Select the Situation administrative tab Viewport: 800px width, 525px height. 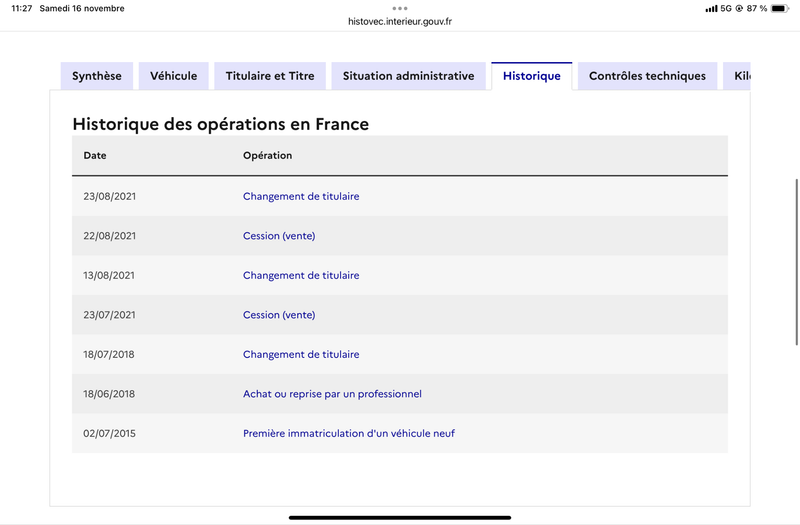[x=408, y=76]
